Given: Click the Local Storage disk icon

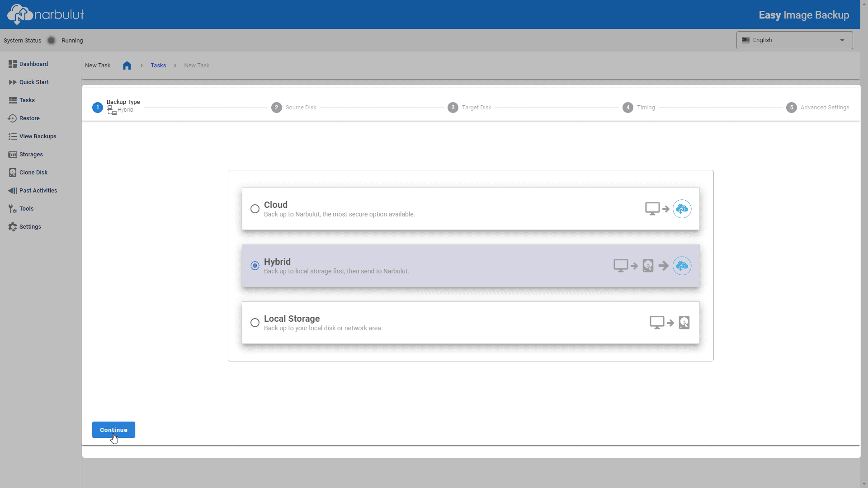Looking at the screenshot, I should 684,323.
